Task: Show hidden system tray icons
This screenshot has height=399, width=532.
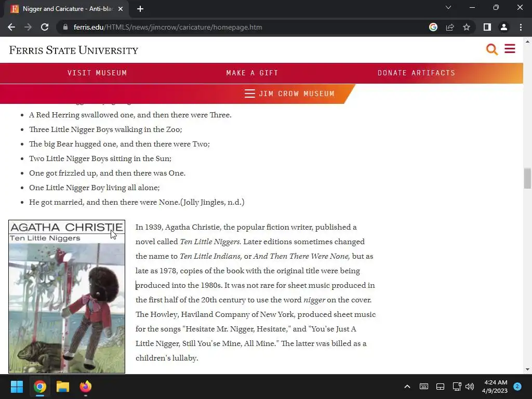Action: pyautogui.click(x=407, y=387)
